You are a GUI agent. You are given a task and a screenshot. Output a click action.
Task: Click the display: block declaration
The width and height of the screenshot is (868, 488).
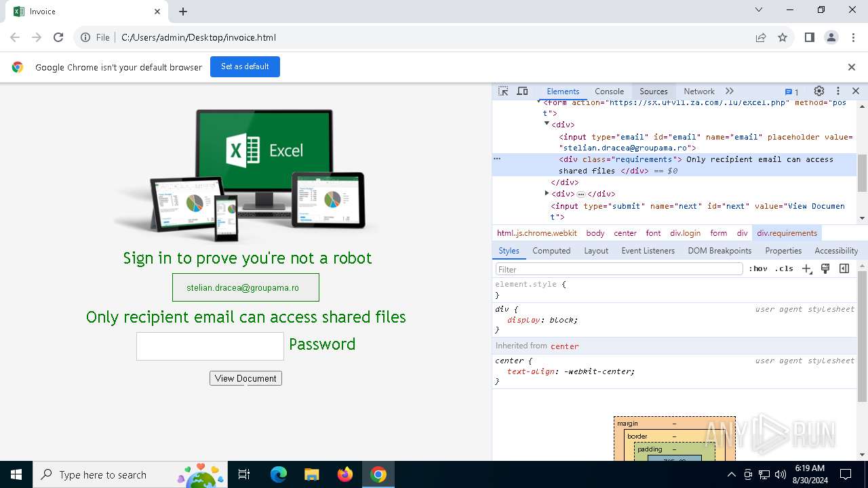(x=542, y=320)
